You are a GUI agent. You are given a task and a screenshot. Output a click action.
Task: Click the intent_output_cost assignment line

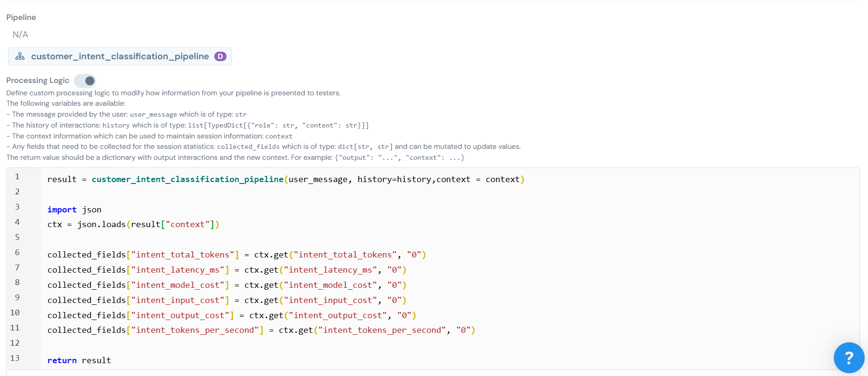231,315
